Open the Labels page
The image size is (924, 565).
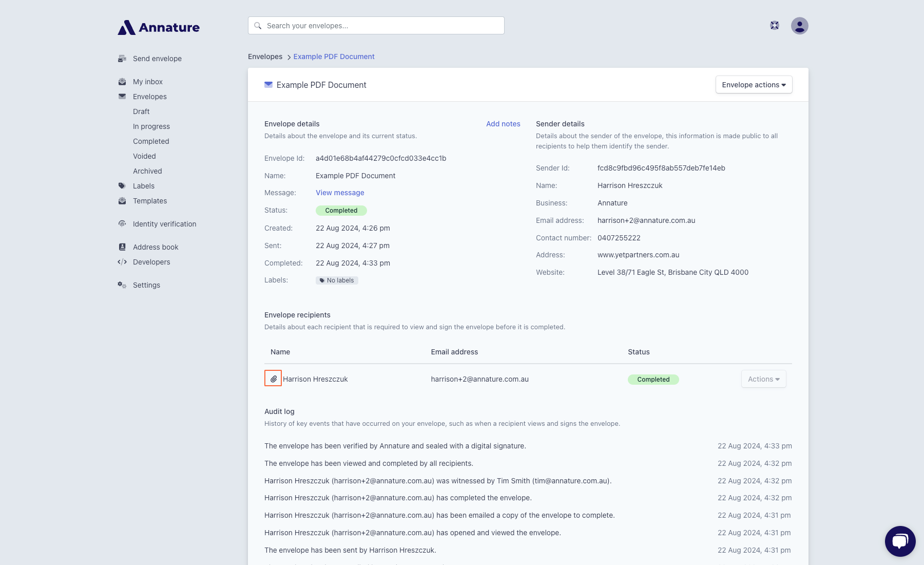(x=144, y=186)
